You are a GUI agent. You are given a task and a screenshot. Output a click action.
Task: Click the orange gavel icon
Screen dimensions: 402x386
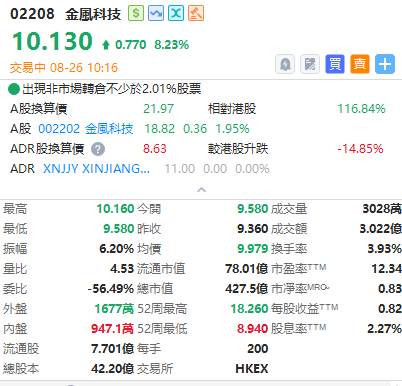[x=196, y=13]
